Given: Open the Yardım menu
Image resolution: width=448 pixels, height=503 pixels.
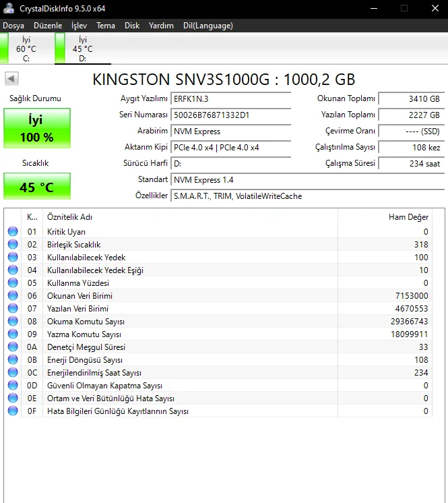Looking at the screenshot, I should (x=161, y=26).
